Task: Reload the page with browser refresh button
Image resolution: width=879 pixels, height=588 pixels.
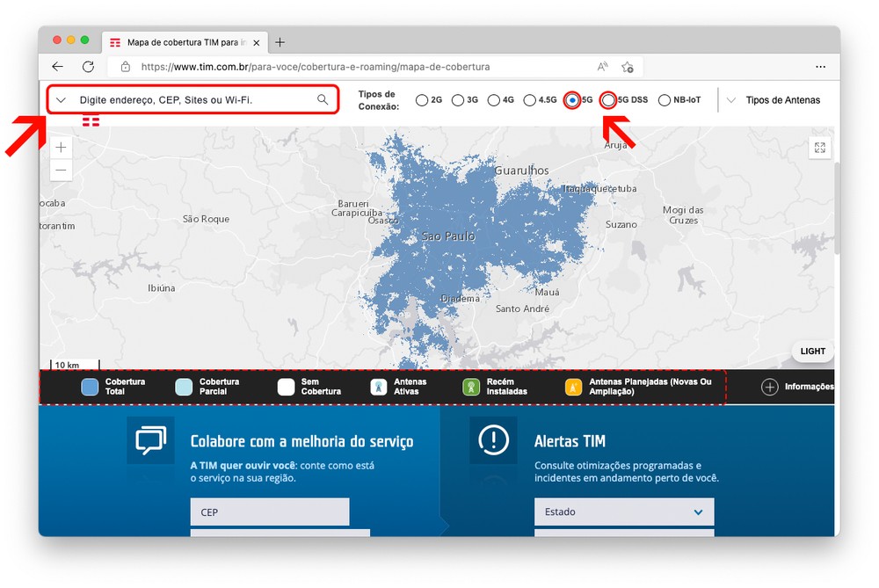Action: point(88,67)
